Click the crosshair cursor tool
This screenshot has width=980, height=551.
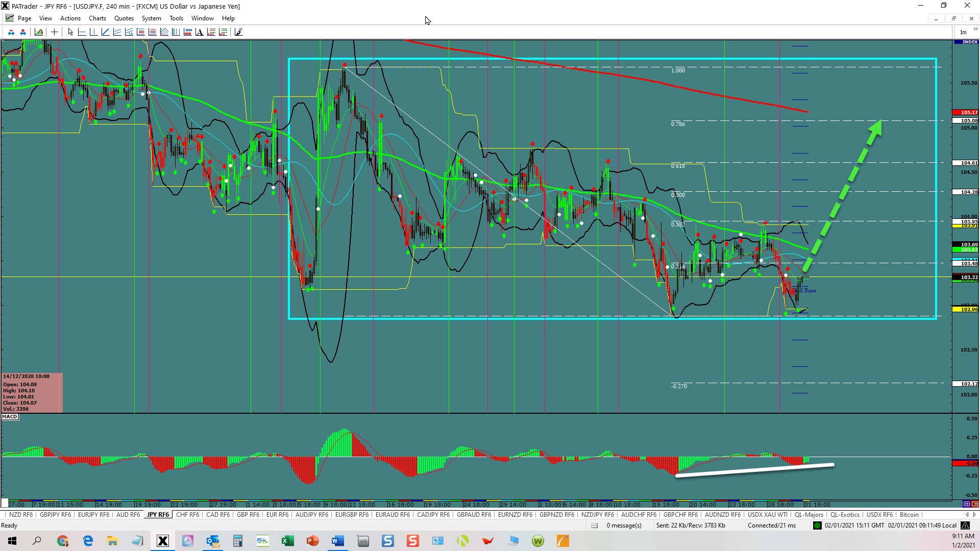pos(54,32)
